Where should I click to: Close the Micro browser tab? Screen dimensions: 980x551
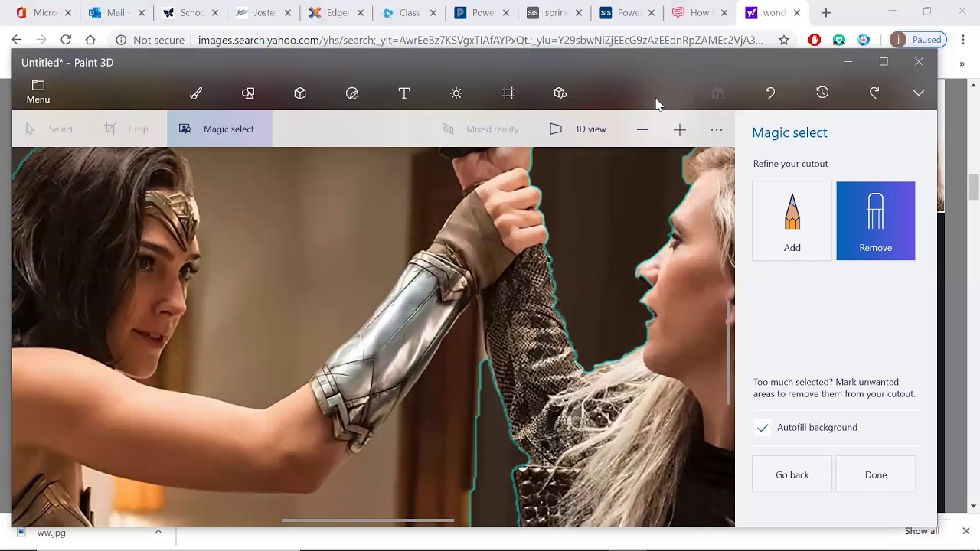[x=68, y=13]
